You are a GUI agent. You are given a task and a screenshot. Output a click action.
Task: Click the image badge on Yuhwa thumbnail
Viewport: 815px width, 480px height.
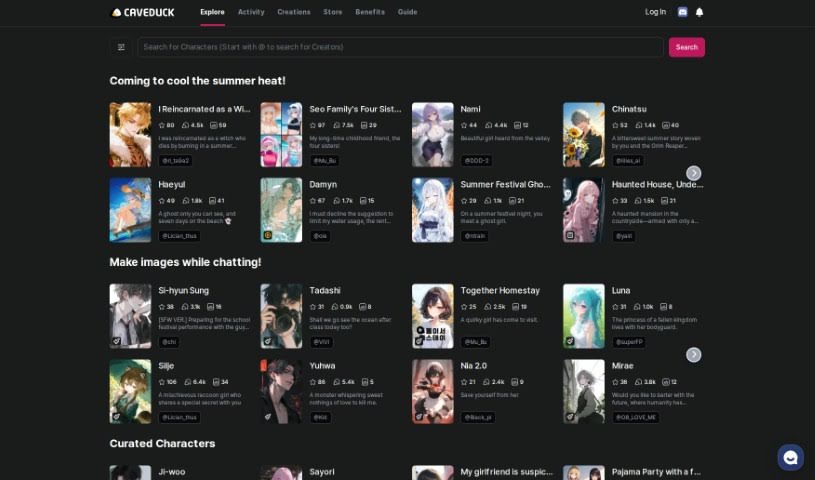[268, 416]
